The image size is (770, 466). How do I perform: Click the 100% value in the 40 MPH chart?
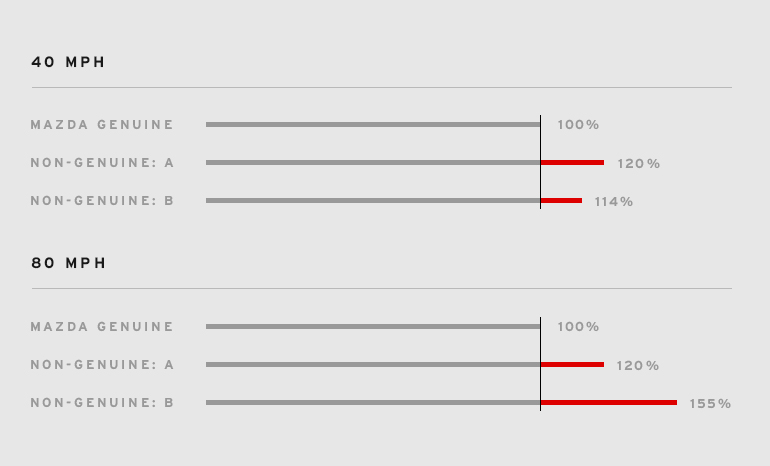(578, 125)
